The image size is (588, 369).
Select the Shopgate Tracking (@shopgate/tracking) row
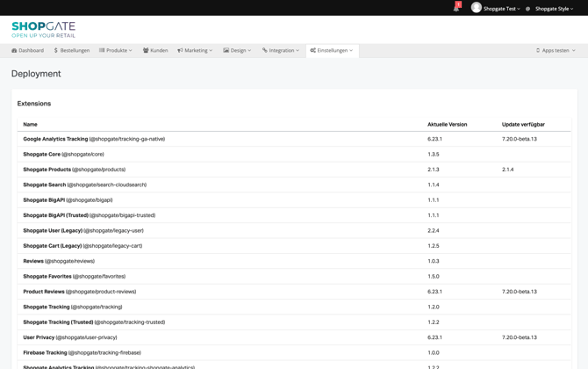click(294, 307)
